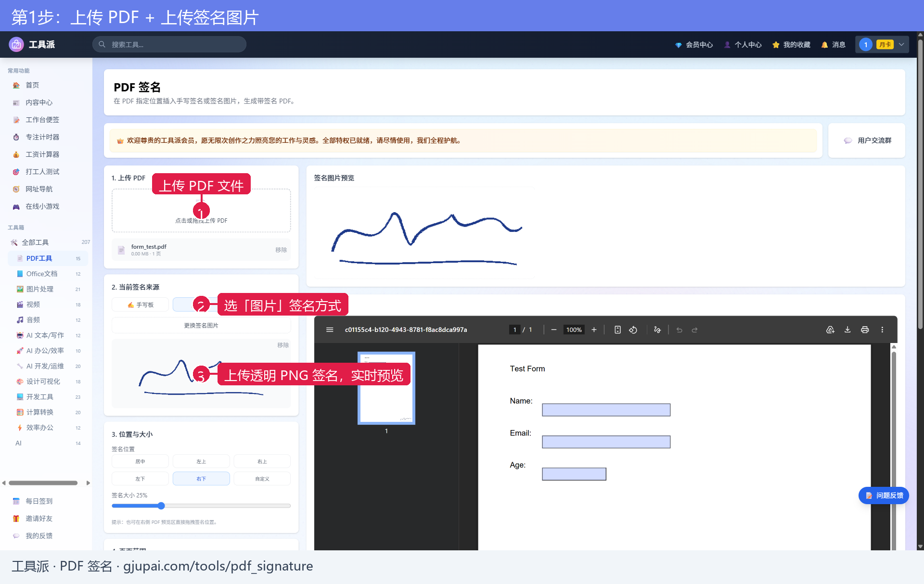
Task: Select 开发工具 category
Action: pyautogui.click(x=48, y=397)
